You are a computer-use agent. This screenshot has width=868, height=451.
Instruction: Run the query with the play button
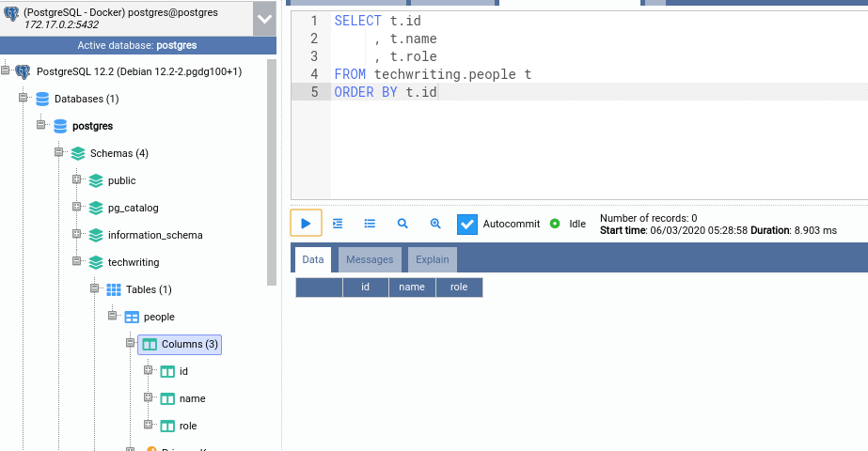point(306,224)
